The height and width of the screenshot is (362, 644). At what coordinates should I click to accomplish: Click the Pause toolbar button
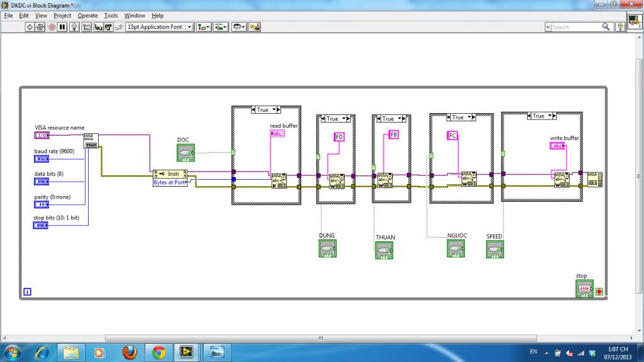pyautogui.click(x=62, y=27)
